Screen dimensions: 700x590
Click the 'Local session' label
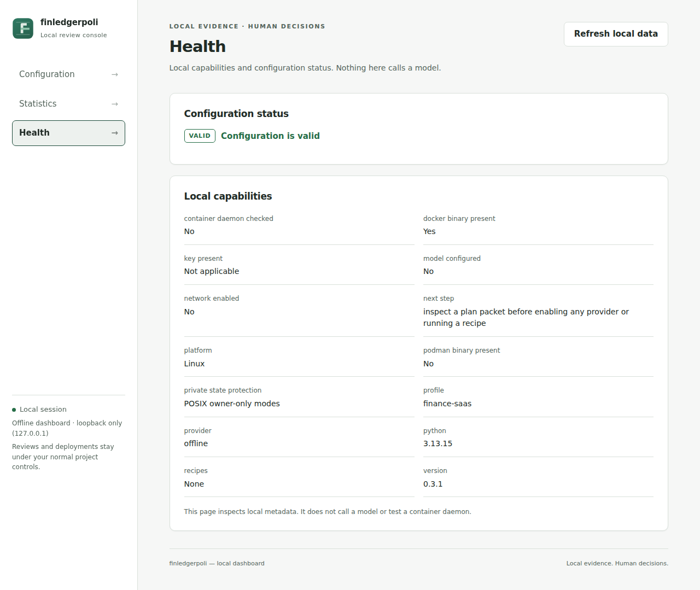pos(43,409)
